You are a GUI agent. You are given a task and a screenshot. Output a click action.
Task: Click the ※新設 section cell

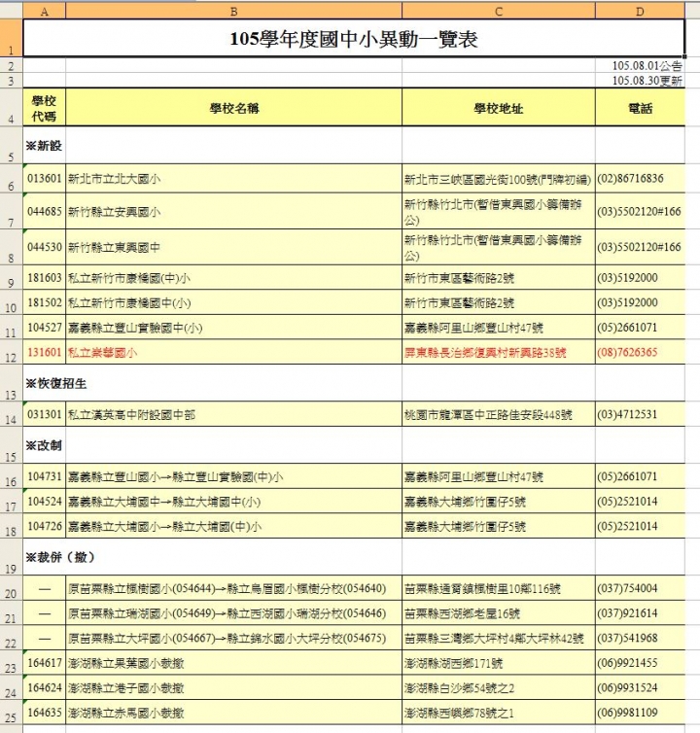[45, 146]
